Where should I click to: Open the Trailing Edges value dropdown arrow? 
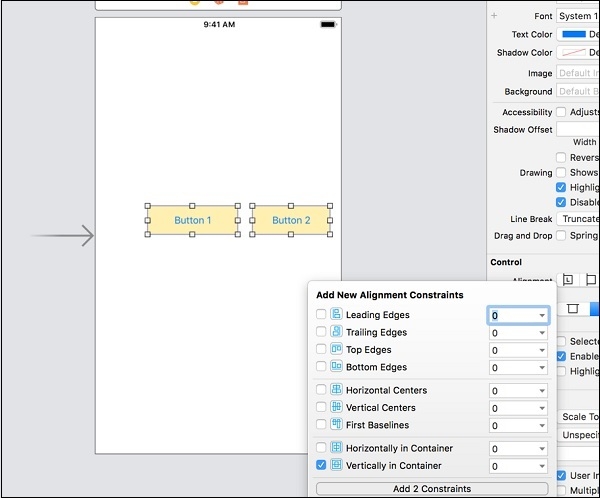[542, 333]
